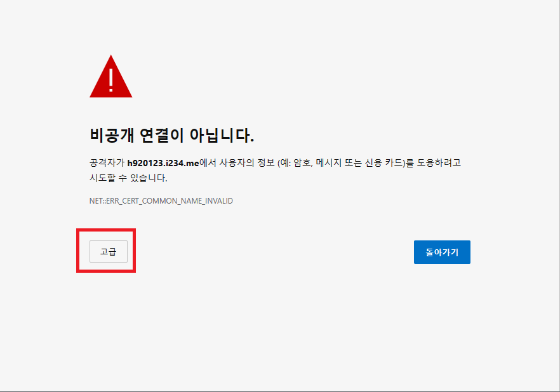This screenshot has height=392, width=560.
Task: Click the 비공개 연결이 아닙니다 heading
Action: click(x=171, y=135)
